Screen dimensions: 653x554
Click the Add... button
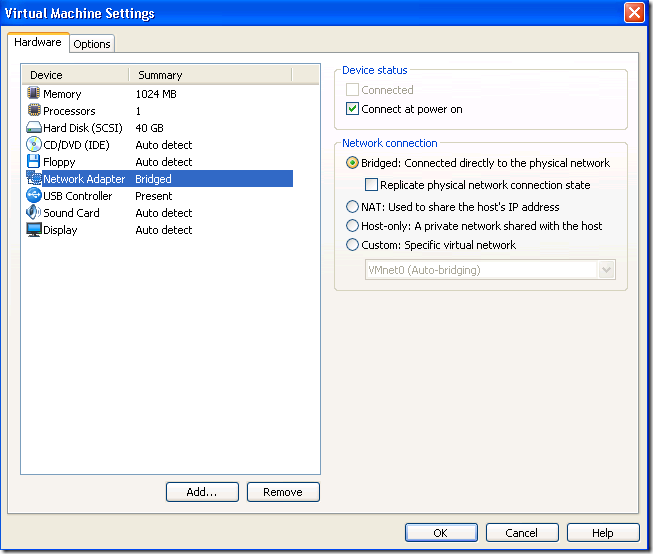tap(202, 492)
